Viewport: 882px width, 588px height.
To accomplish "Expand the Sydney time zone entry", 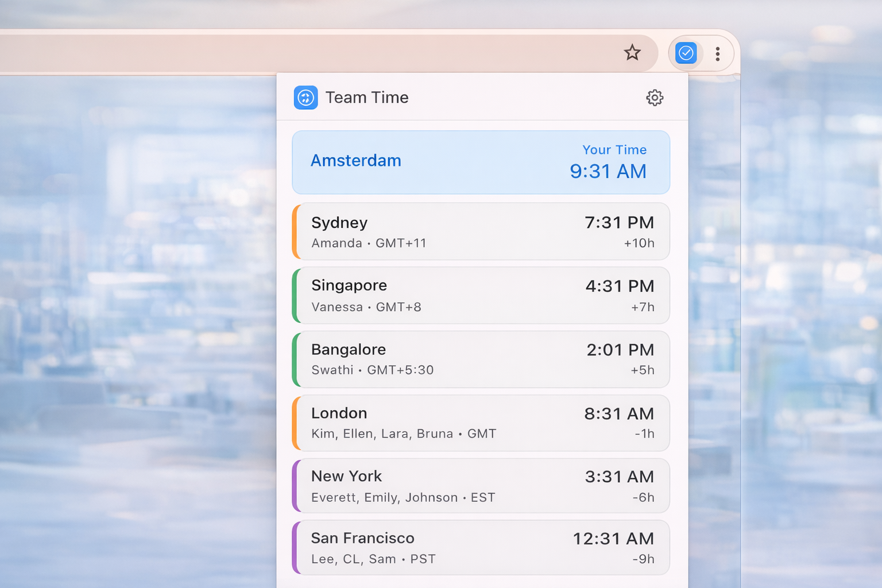I will coord(481,231).
